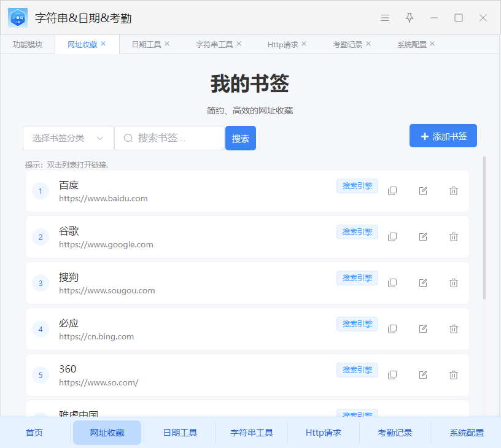
Task: Close the 考勤记录 tab
Action: point(368,44)
